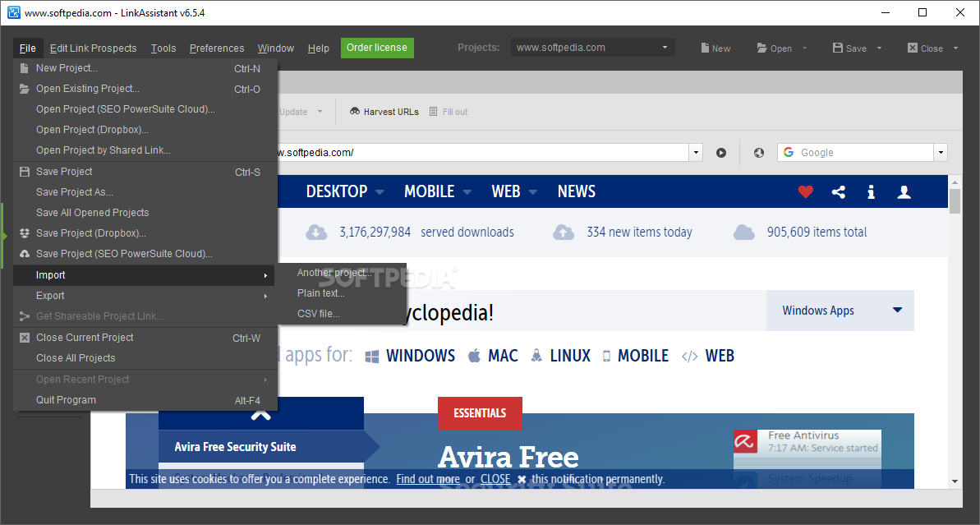Choose Open Existing Project... menu item

(145, 89)
